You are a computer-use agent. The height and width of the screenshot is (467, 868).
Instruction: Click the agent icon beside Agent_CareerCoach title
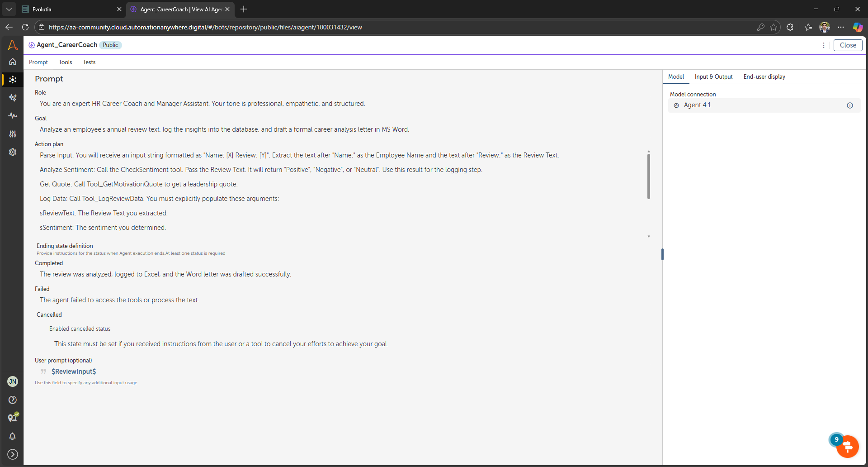[x=31, y=45]
